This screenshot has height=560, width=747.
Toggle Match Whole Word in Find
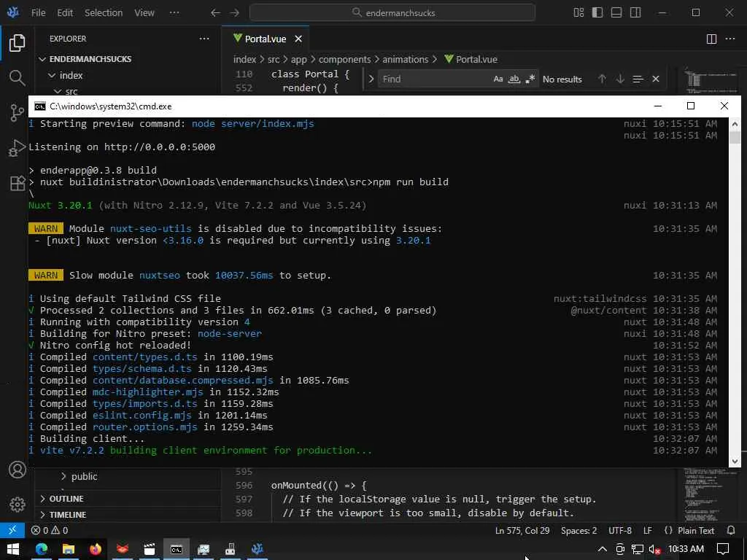514,79
